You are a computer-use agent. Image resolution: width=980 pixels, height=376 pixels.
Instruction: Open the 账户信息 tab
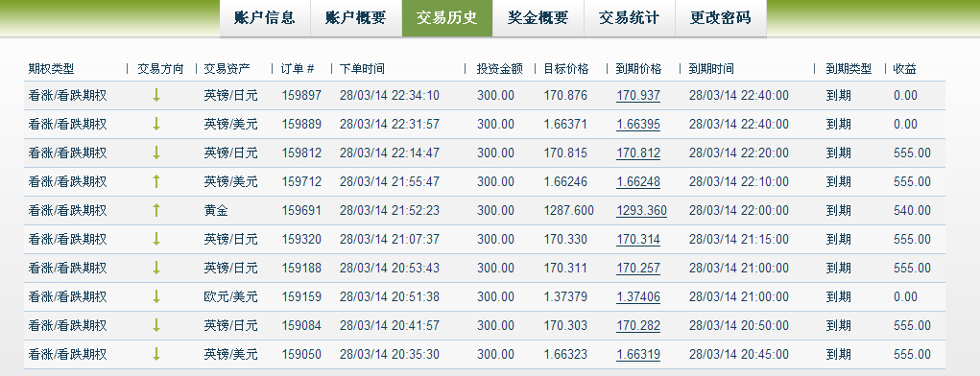[x=265, y=18]
